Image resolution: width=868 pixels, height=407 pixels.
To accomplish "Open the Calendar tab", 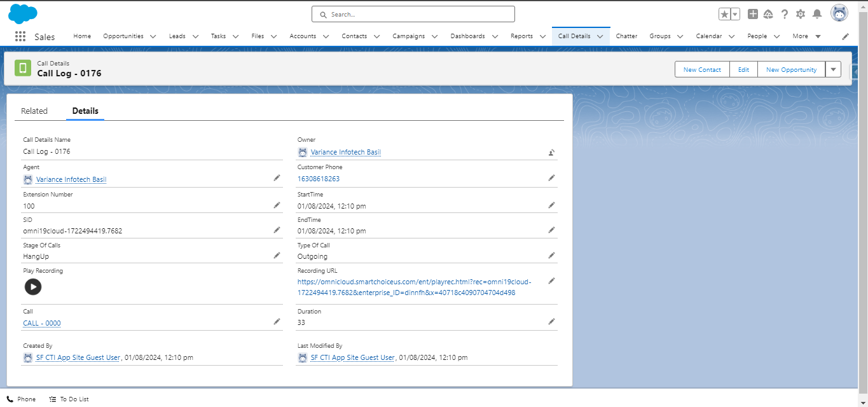I will 708,36.
